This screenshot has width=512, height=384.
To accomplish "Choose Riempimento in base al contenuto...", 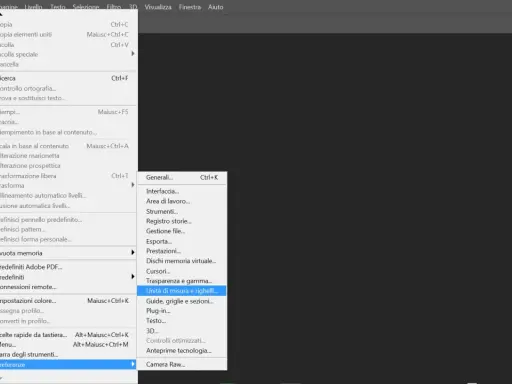I will click(68, 132).
